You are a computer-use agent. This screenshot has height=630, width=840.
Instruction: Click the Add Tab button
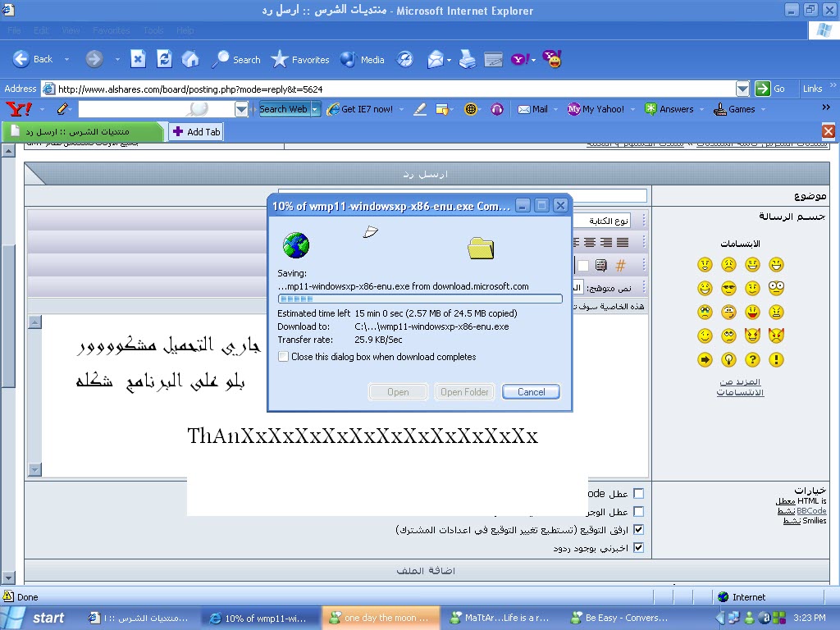[197, 132]
